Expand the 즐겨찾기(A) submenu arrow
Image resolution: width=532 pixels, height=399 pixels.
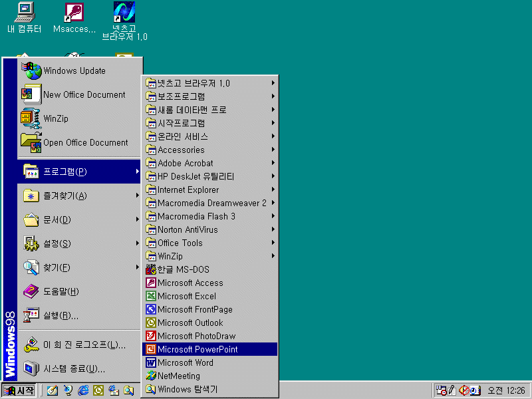(x=137, y=196)
